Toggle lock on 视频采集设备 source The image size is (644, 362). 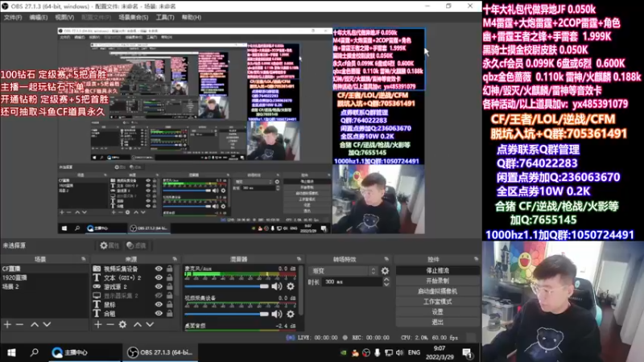[x=169, y=269]
